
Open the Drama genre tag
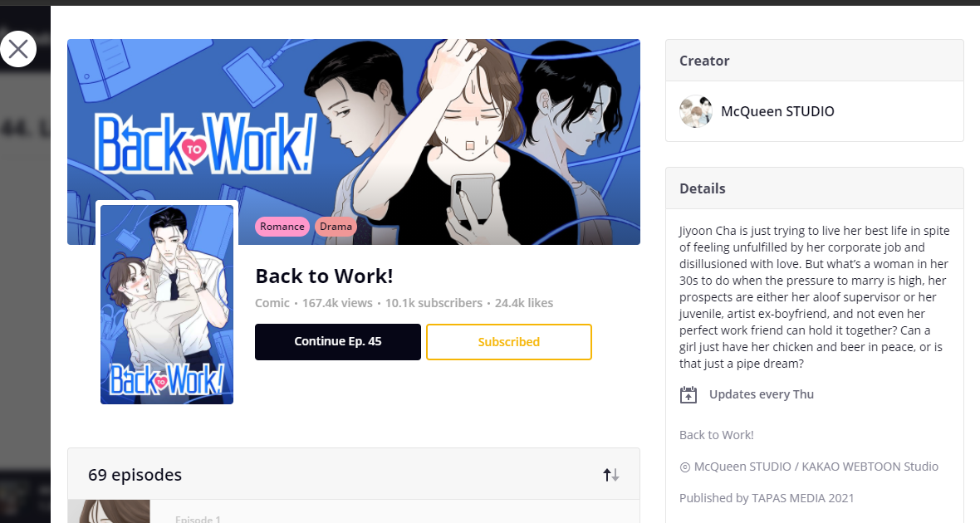click(336, 226)
